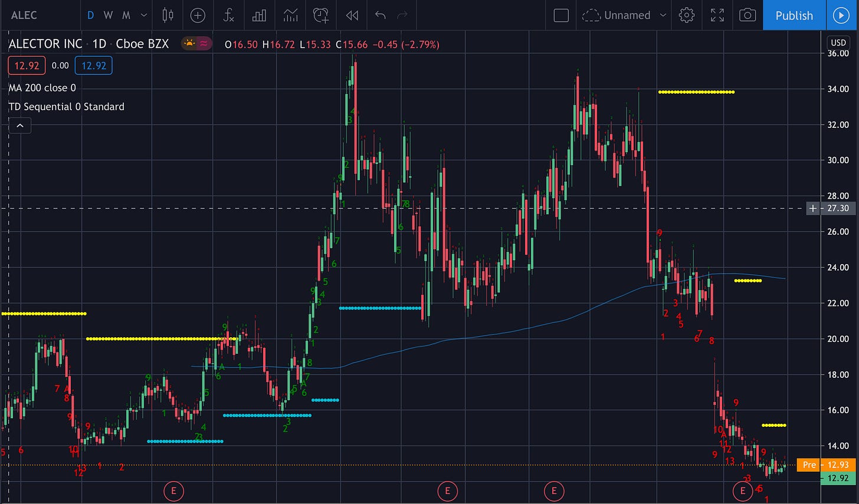
Task: Click the orange Pre 12.93 pre-market label
Action: (x=826, y=465)
